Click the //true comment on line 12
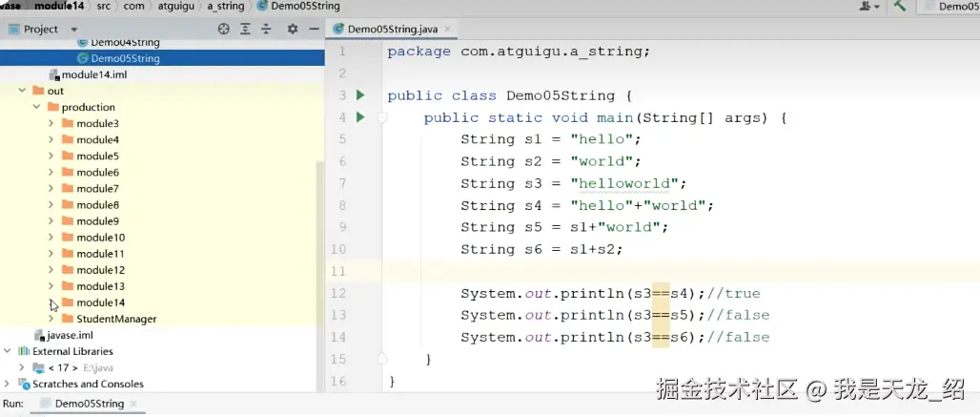 pos(734,293)
